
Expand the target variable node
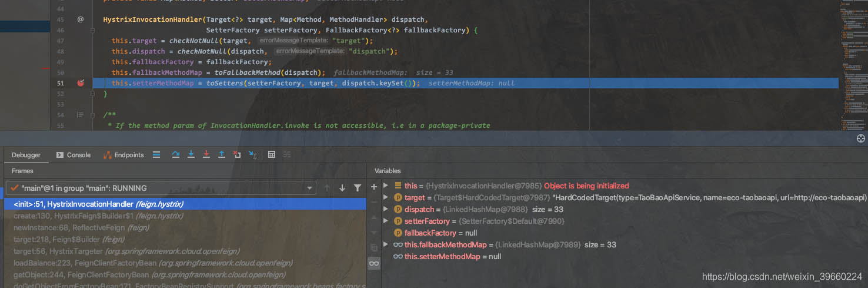point(386,197)
